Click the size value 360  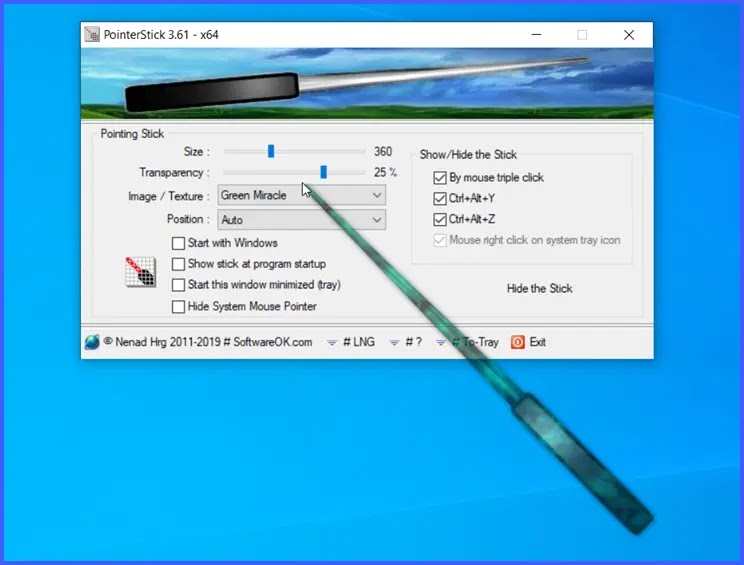point(383,151)
